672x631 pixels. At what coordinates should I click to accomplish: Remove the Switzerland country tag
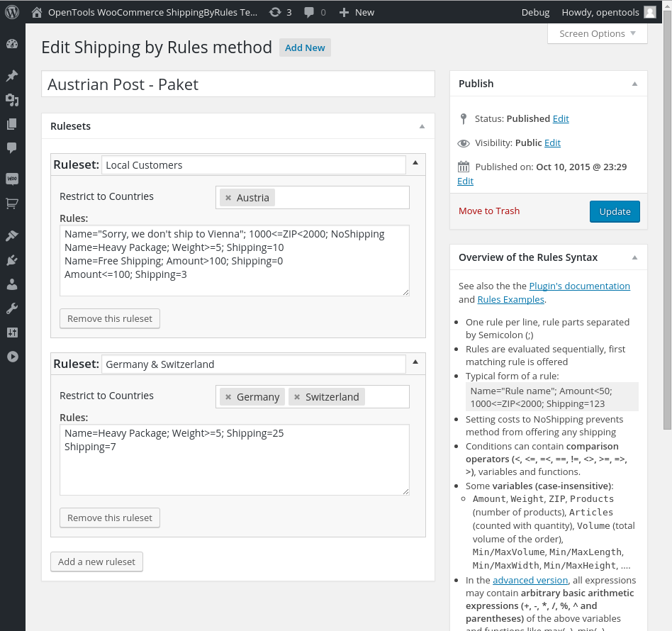(x=297, y=397)
